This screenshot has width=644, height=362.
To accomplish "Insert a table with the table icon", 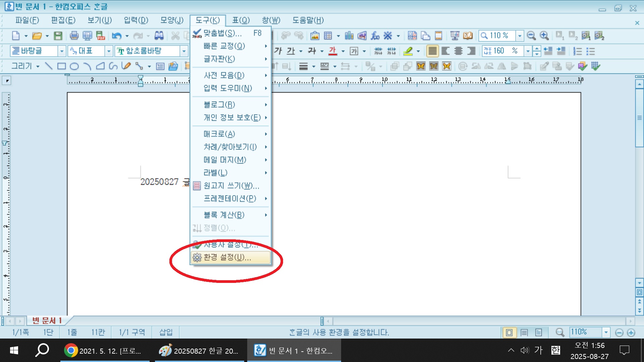I will 328,36.
